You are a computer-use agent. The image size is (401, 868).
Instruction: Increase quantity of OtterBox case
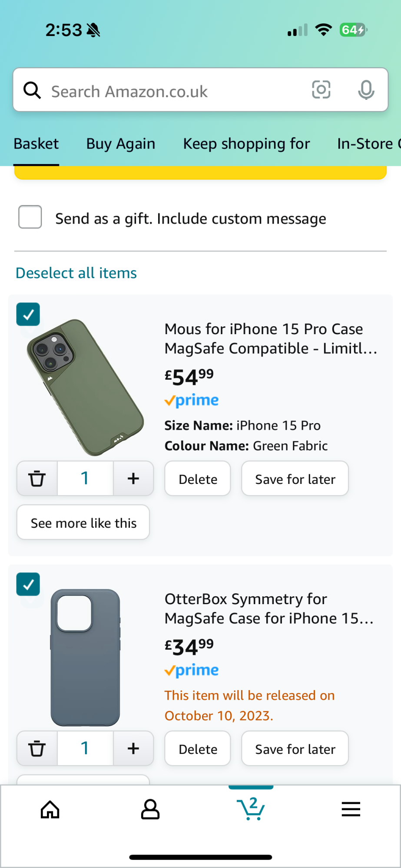(x=133, y=748)
